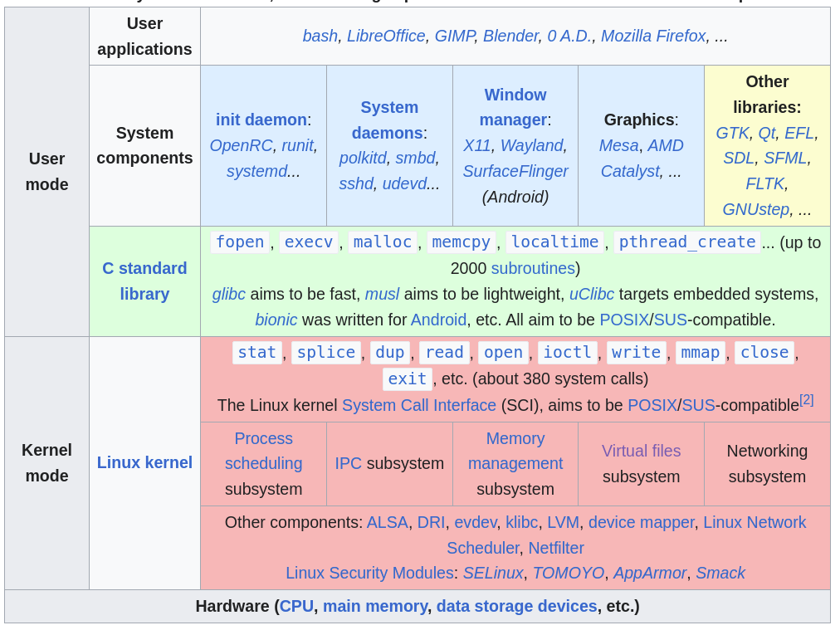Image resolution: width=840 pixels, height=630 pixels.
Task: Select the GNUstep library link
Action: 755,209
